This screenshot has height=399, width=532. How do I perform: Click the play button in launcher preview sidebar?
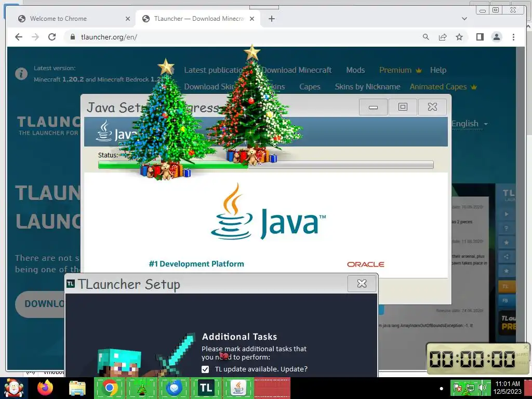pyautogui.click(x=506, y=214)
